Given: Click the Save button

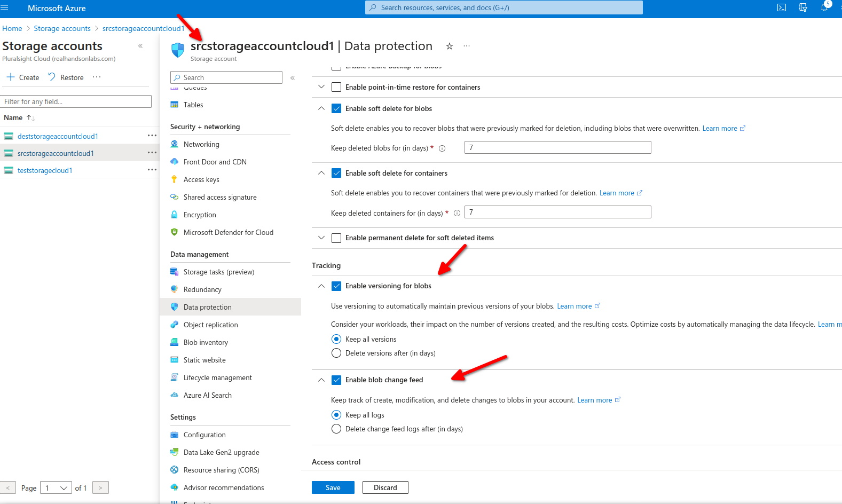Looking at the screenshot, I should coord(333,487).
